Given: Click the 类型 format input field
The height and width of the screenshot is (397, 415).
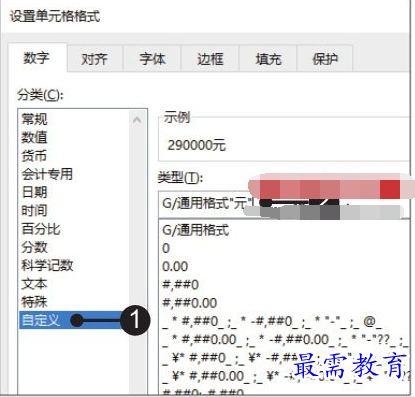Looking at the screenshot, I should [x=284, y=204].
